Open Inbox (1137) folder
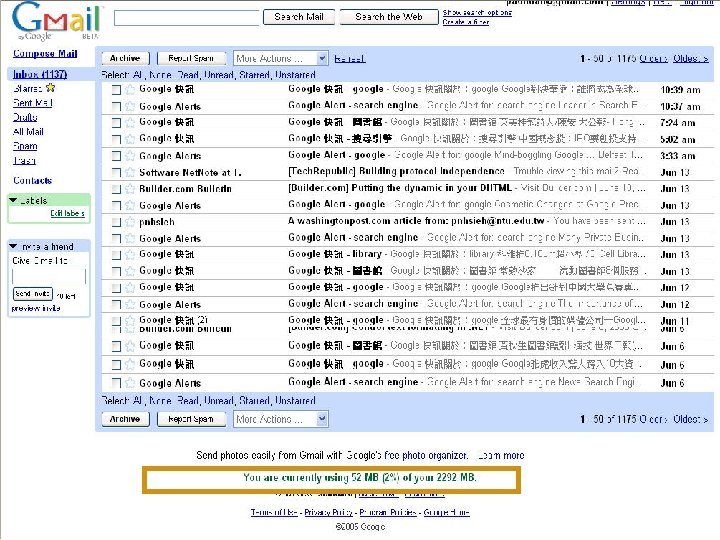Image resolution: width=720 pixels, height=540 pixels. click(40, 74)
